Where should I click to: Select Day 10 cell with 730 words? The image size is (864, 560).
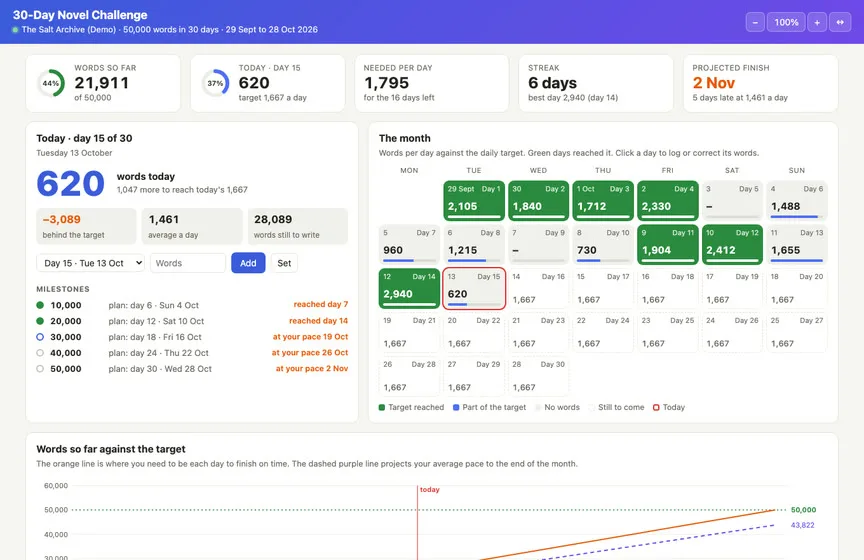click(x=603, y=244)
